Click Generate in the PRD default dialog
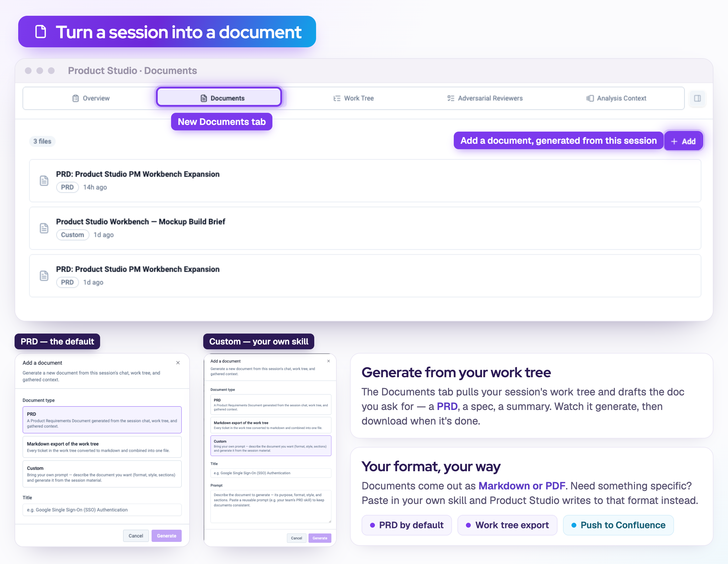Viewport: 728px width, 564px height. click(167, 536)
